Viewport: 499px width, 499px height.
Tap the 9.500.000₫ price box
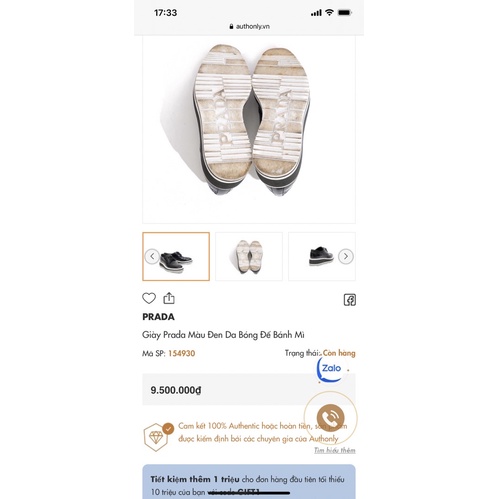tap(249, 389)
